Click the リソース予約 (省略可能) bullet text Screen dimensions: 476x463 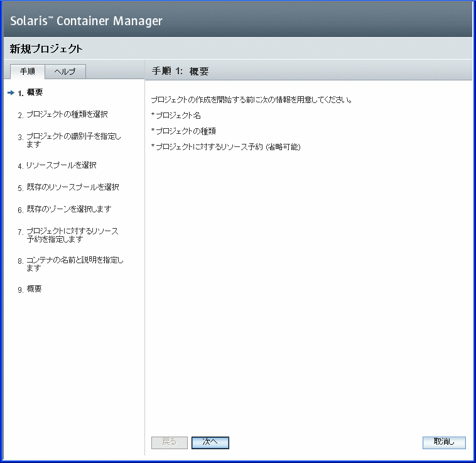pos(226,147)
